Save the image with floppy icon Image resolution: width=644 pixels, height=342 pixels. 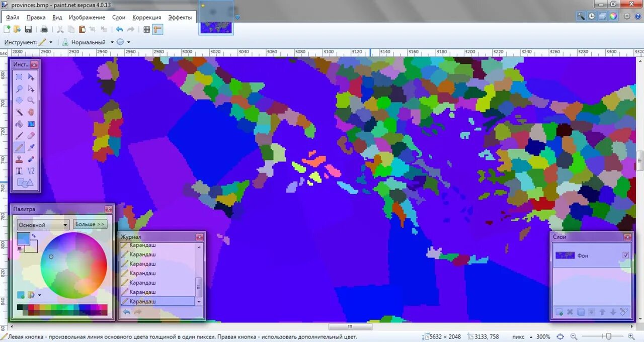tap(28, 30)
